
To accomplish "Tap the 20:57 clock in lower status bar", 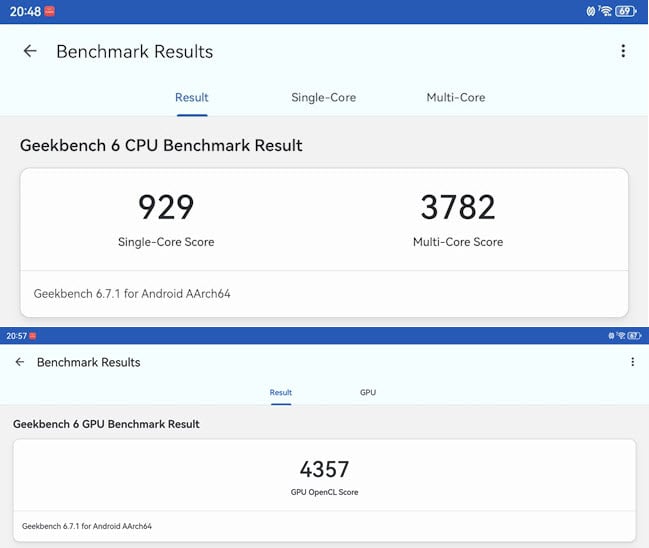I will coord(17,336).
